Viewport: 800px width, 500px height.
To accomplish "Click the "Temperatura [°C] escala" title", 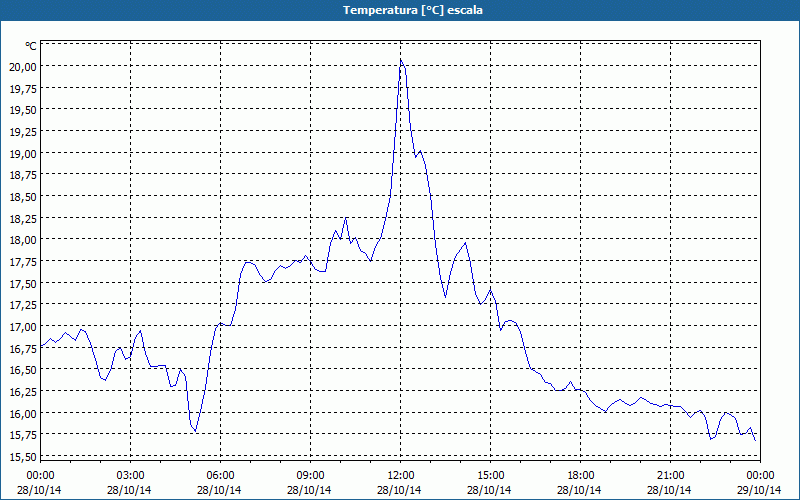I will coord(413,10).
